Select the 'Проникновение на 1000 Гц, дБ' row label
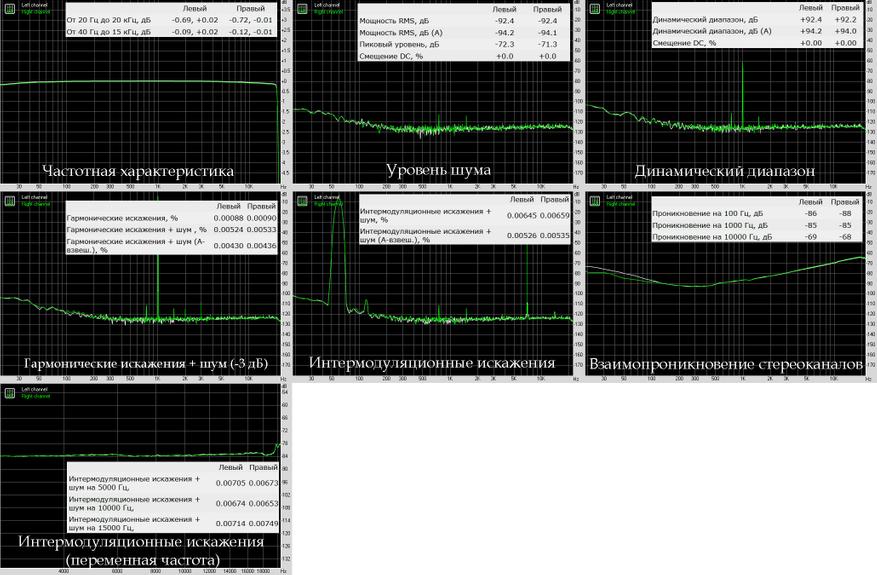The image size is (877, 575). (x=710, y=225)
